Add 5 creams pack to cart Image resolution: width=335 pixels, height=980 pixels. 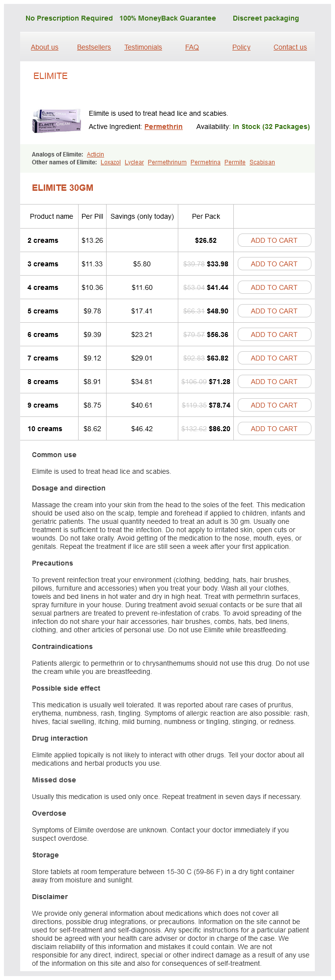274,311
